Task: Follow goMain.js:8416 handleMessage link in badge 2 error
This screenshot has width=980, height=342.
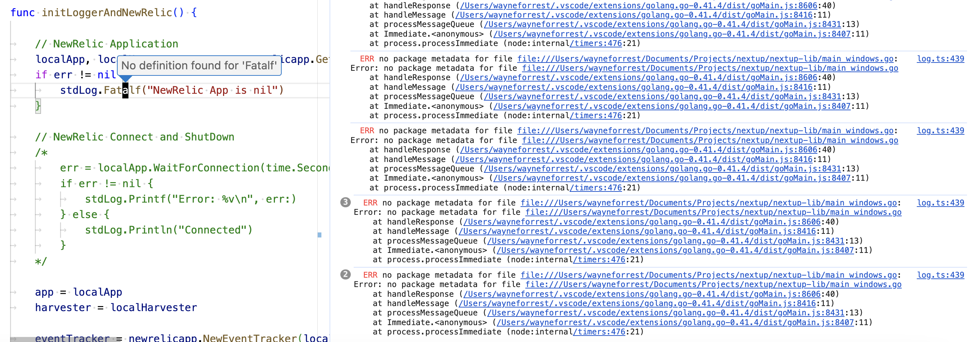Action: coord(637,303)
